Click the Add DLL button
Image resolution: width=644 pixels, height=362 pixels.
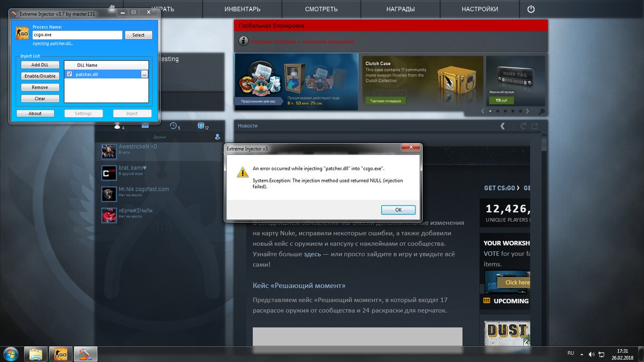tap(40, 65)
